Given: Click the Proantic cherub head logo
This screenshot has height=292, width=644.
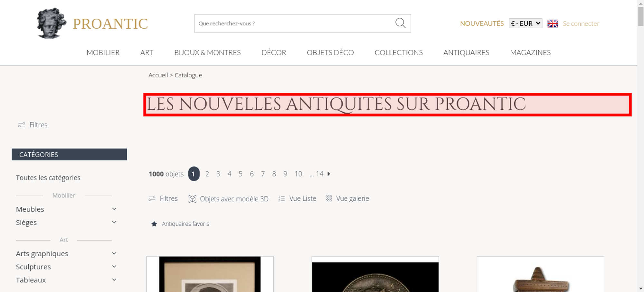Looking at the screenshot, I should pos(51,23).
